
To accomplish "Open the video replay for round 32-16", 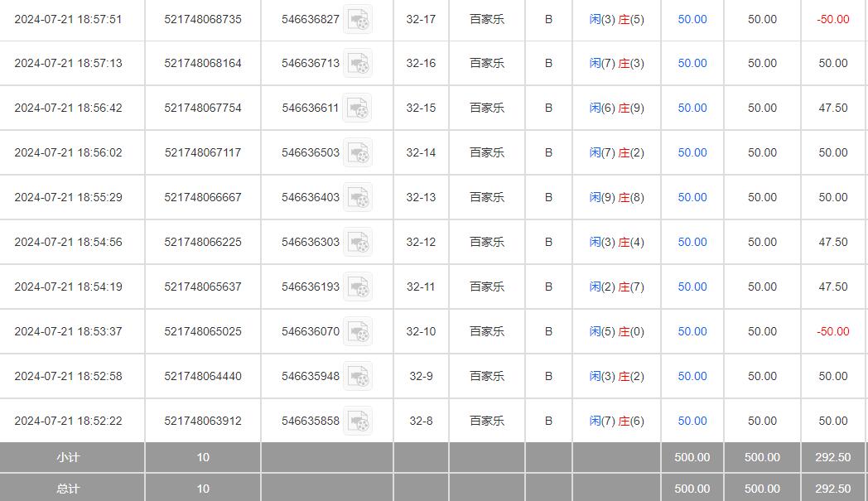I will 357,63.
